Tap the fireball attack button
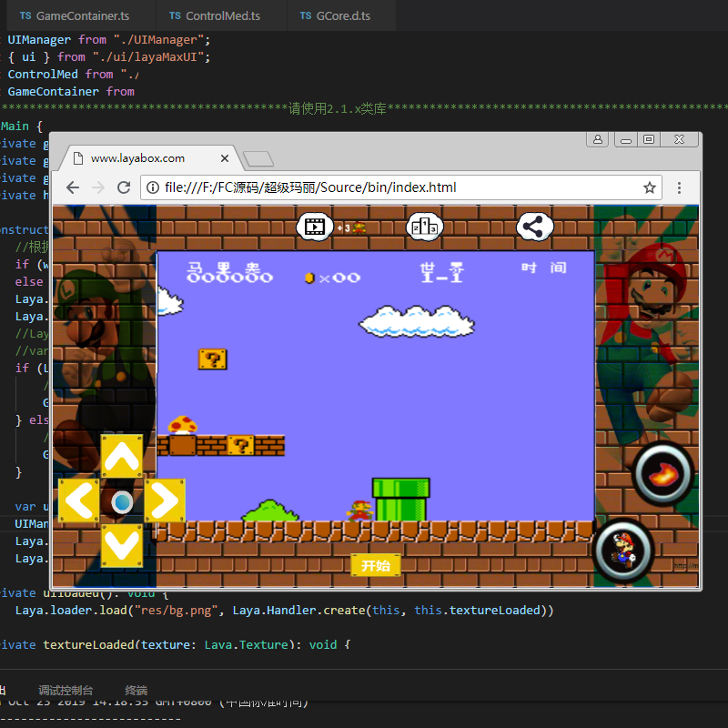Viewport: 728px width, 728px height. point(663,475)
